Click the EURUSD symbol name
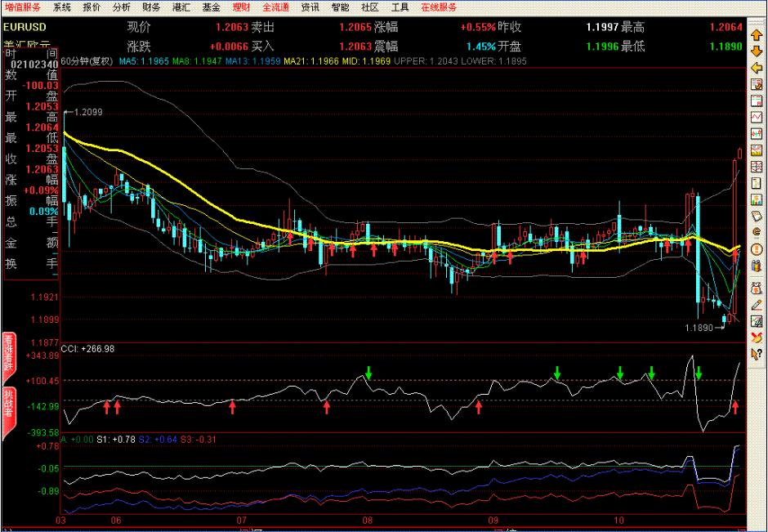The image size is (768, 532). [25, 27]
